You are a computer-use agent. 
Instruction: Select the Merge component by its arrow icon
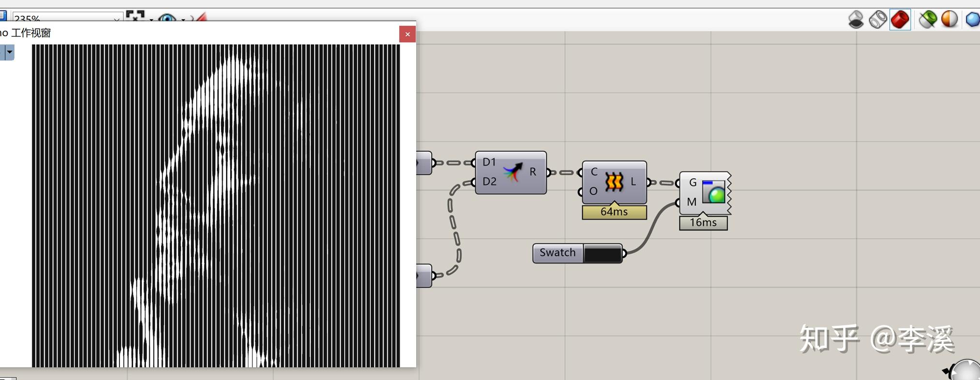click(512, 172)
